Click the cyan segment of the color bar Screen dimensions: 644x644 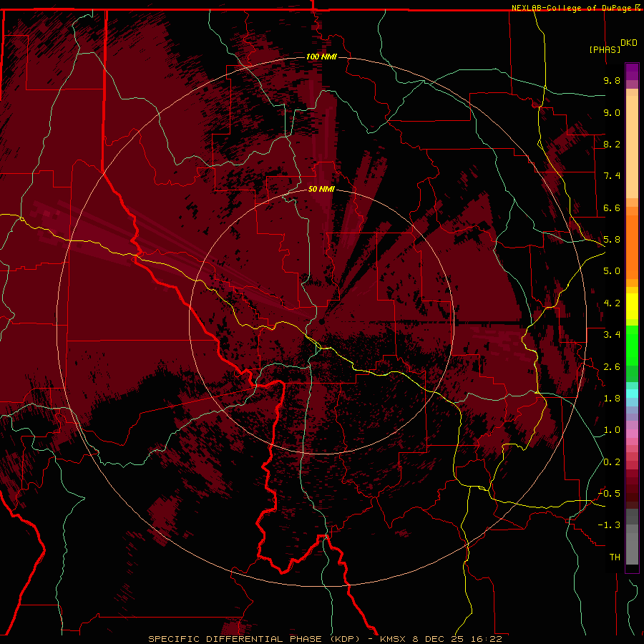click(632, 394)
